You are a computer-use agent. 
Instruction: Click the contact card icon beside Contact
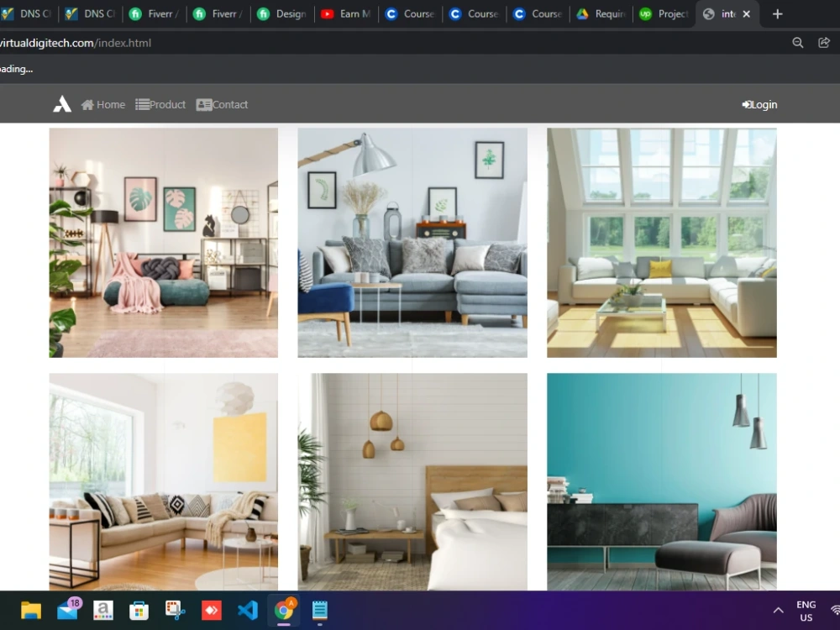click(x=203, y=104)
